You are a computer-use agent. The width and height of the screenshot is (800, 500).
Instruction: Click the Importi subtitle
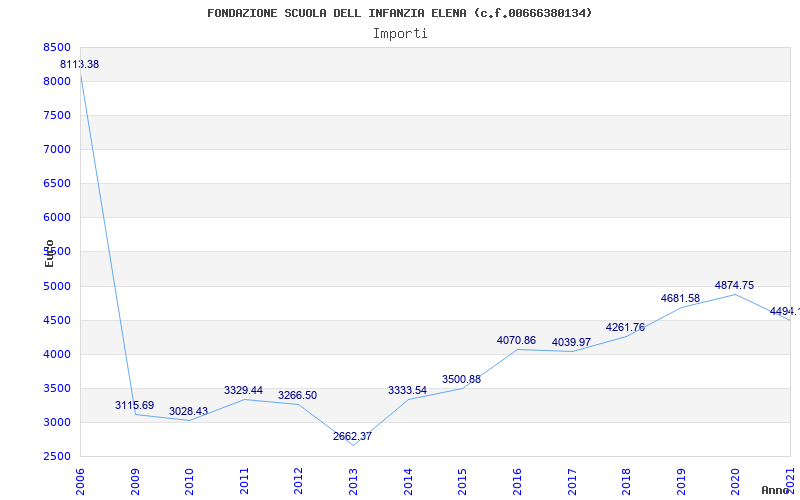tap(400, 34)
